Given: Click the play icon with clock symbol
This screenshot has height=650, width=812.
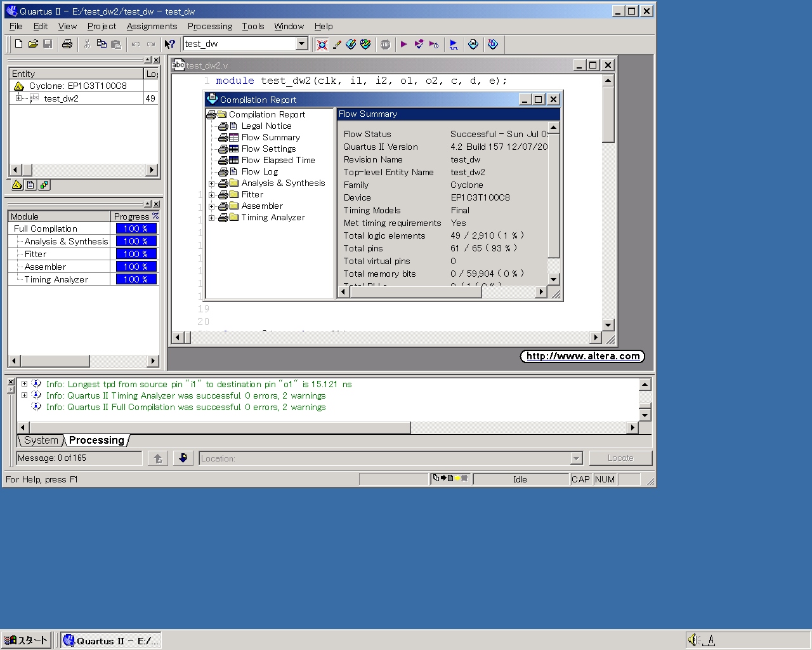Looking at the screenshot, I should (x=434, y=44).
